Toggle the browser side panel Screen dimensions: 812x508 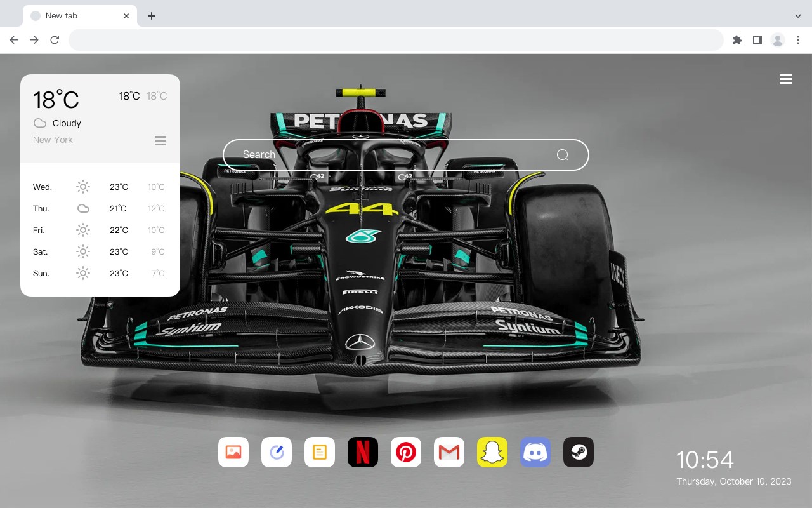point(757,40)
